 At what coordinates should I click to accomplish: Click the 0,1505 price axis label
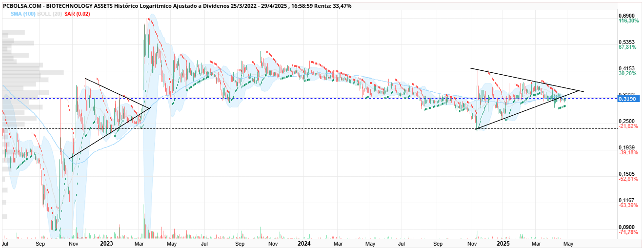pos(626,174)
